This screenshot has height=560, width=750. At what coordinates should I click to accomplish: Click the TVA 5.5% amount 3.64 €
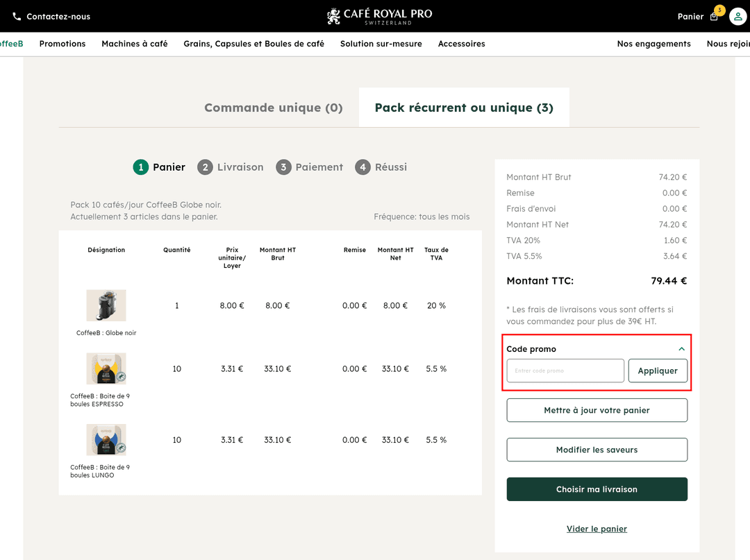pos(675,257)
